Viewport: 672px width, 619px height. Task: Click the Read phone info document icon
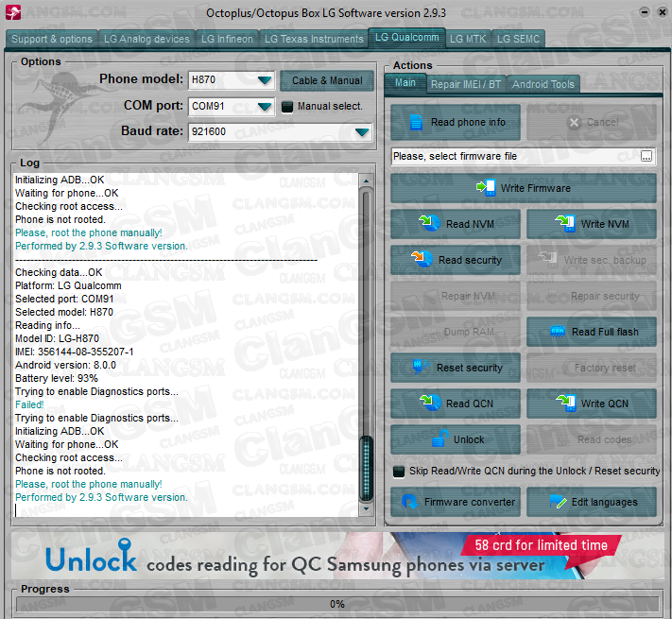point(416,122)
